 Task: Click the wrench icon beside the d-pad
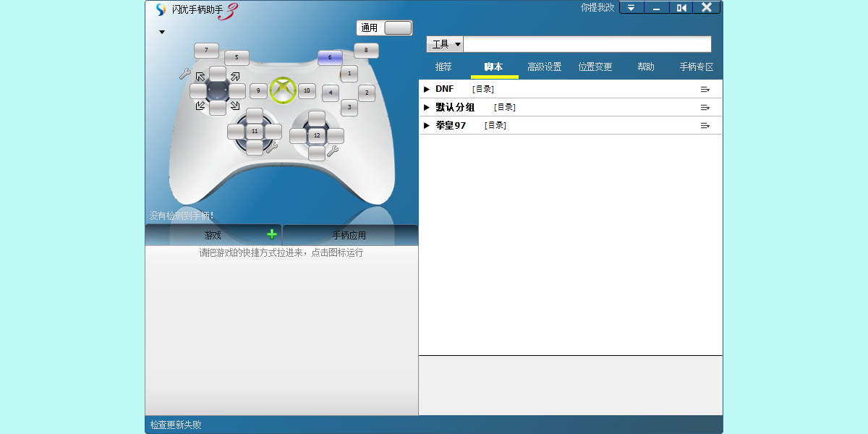pyautogui.click(x=185, y=73)
